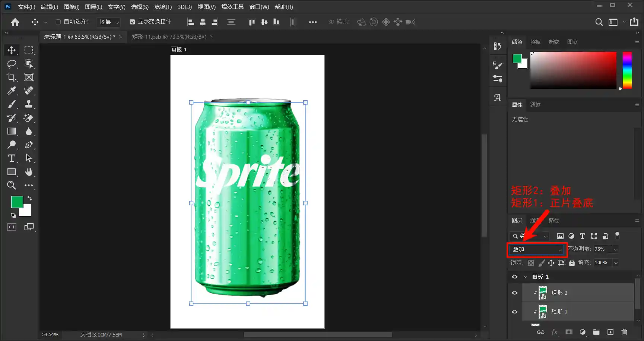Screen dimensions: 644x341
Task: Select the Zoom tool
Action: (x=12, y=185)
